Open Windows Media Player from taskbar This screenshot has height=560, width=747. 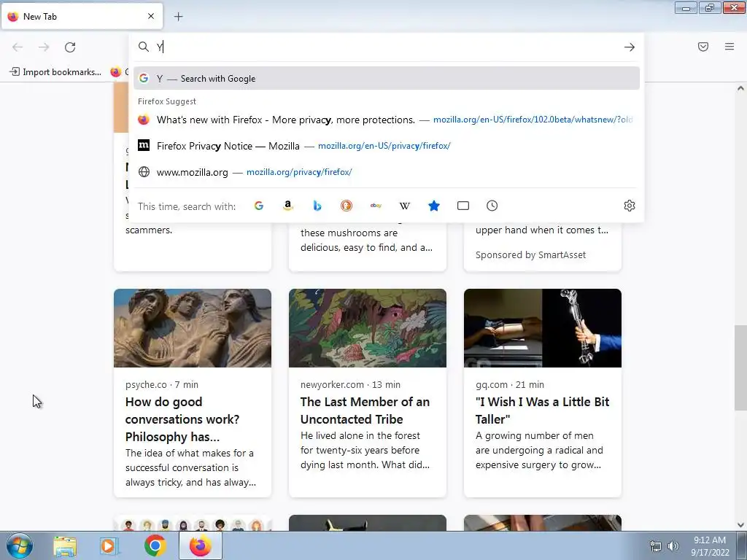[x=109, y=546]
